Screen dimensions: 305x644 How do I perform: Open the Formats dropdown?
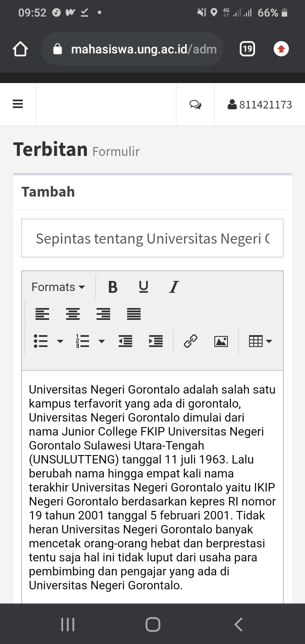pyautogui.click(x=58, y=287)
